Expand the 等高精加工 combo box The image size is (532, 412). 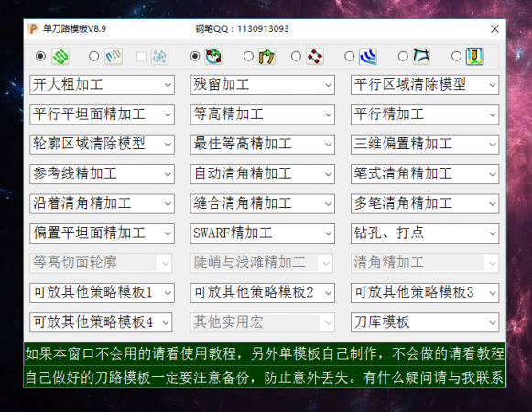click(262, 114)
